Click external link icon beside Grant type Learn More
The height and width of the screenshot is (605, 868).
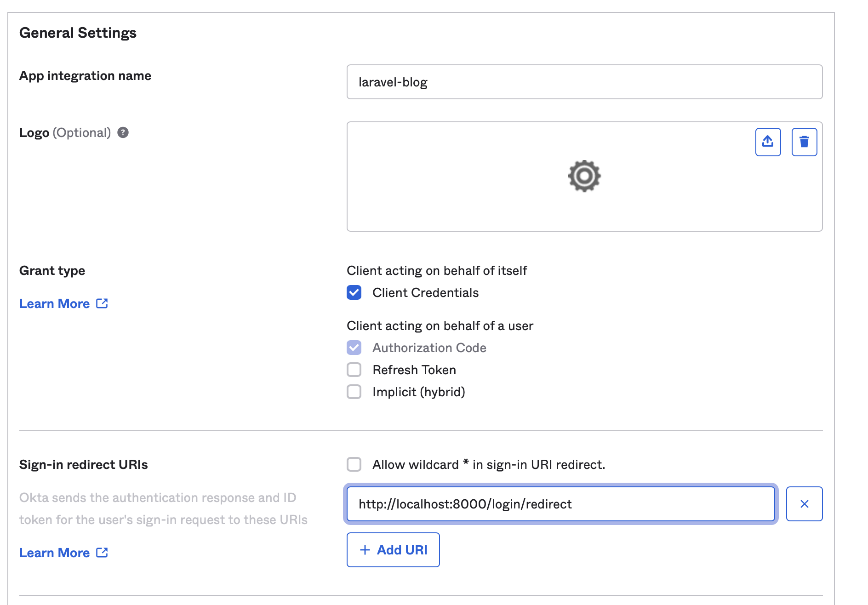(x=102, y=303)
